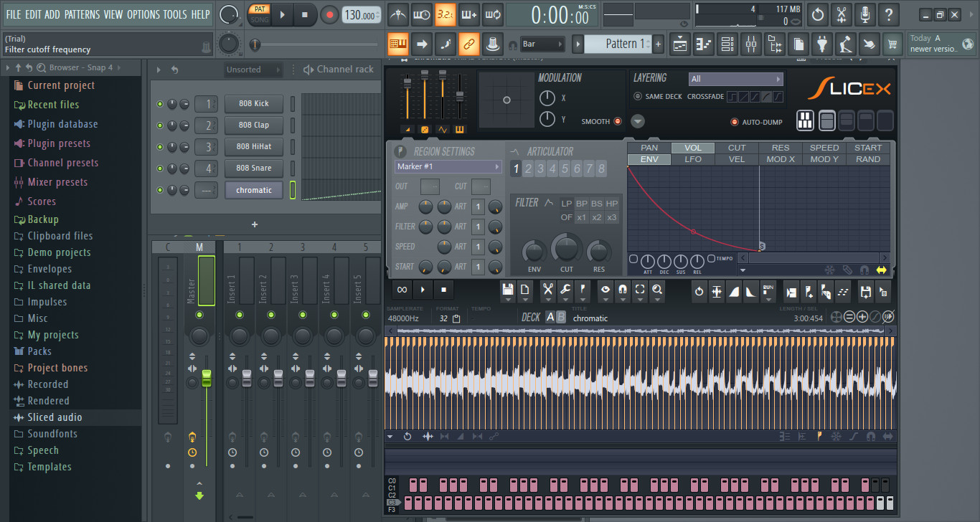Switch to deck B
Image resolution: width=980 pixels, height=522 pixels.
coord(561,318)
